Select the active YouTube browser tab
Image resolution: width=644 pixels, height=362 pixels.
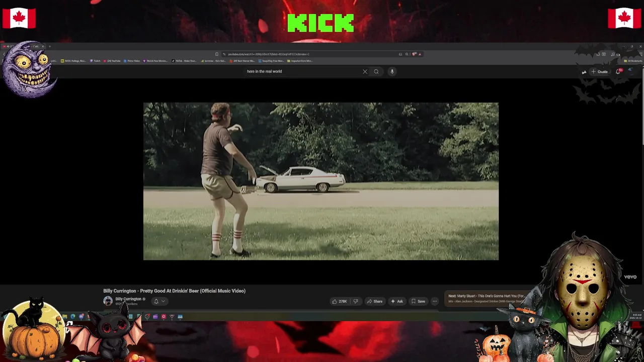tap(23, 47)
